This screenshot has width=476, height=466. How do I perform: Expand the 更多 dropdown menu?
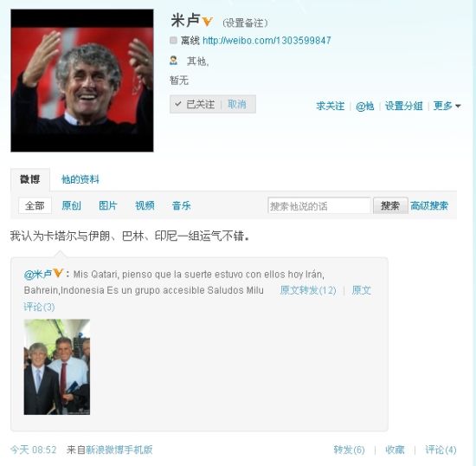pyautogui.click(x=447, y=106)
